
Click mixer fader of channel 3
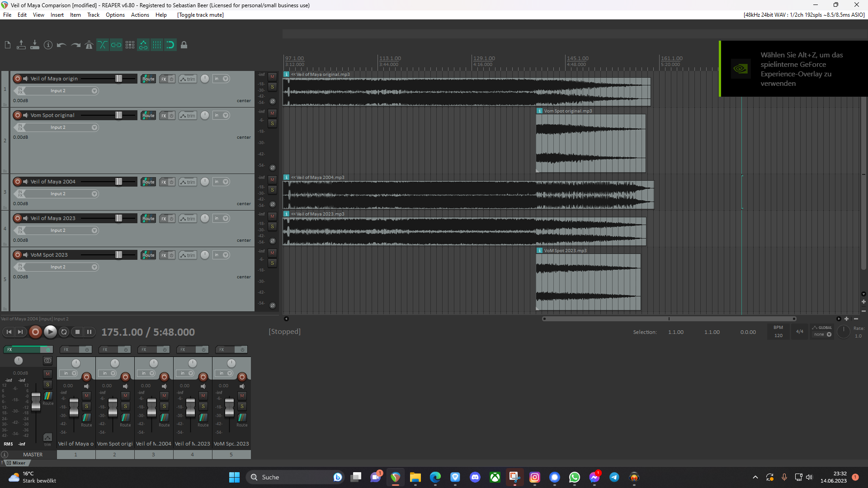tap(152, 408)
